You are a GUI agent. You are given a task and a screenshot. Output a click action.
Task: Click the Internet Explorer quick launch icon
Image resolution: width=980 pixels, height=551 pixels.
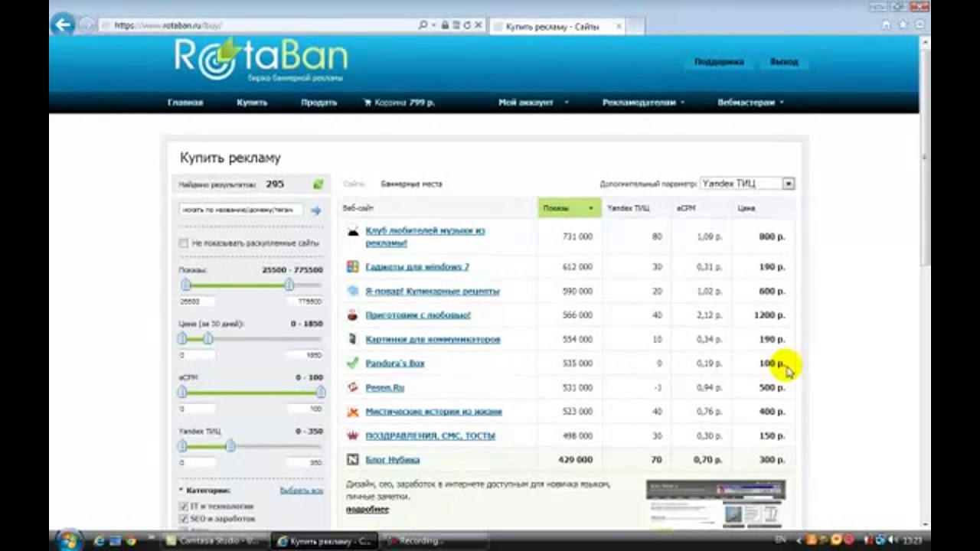100,541
